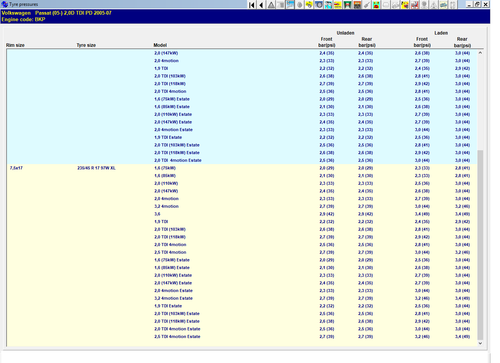Go back using the left arrow icon
The image size is (500, 363).
coord(262,5)
